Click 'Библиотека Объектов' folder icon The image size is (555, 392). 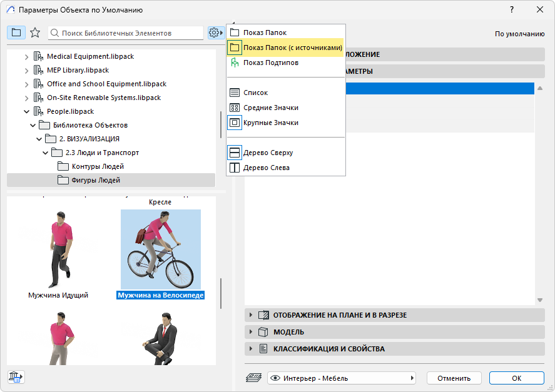pos(44,125)
